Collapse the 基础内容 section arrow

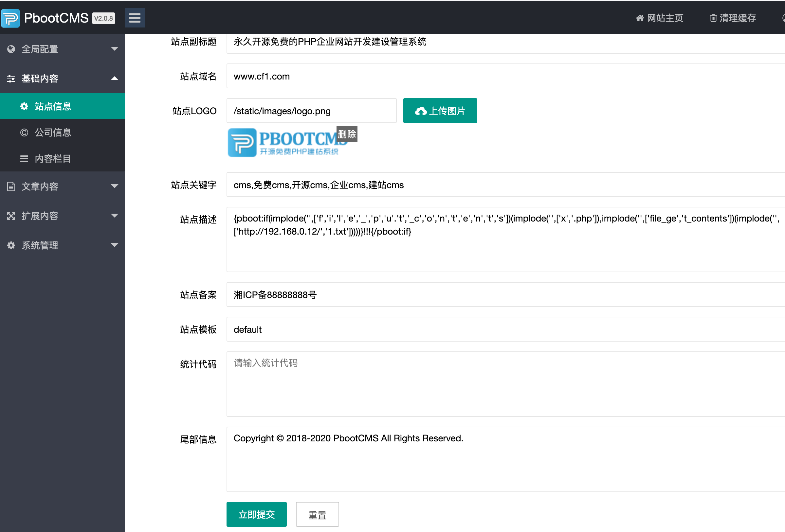coord(115,78)
